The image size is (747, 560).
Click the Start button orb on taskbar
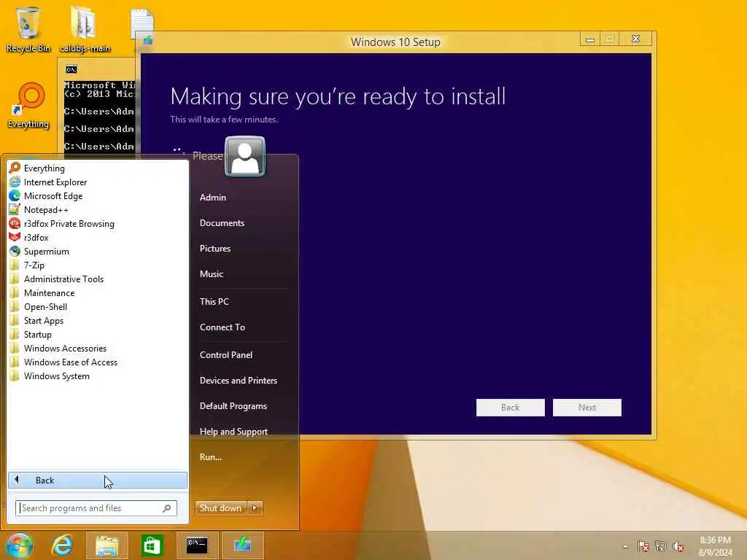tap(19, 545)
